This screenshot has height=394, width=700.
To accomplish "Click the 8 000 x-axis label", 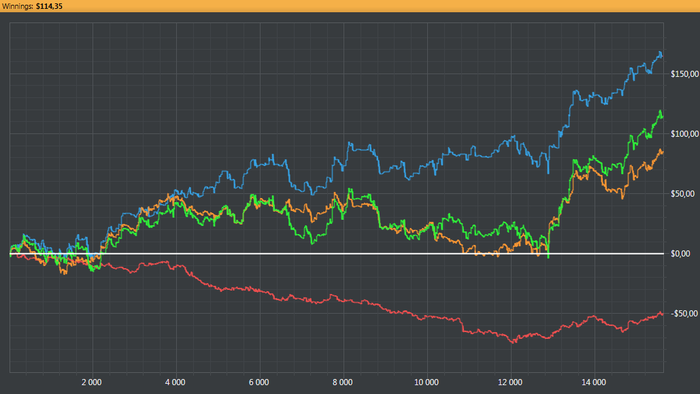I will coord(342,382).
